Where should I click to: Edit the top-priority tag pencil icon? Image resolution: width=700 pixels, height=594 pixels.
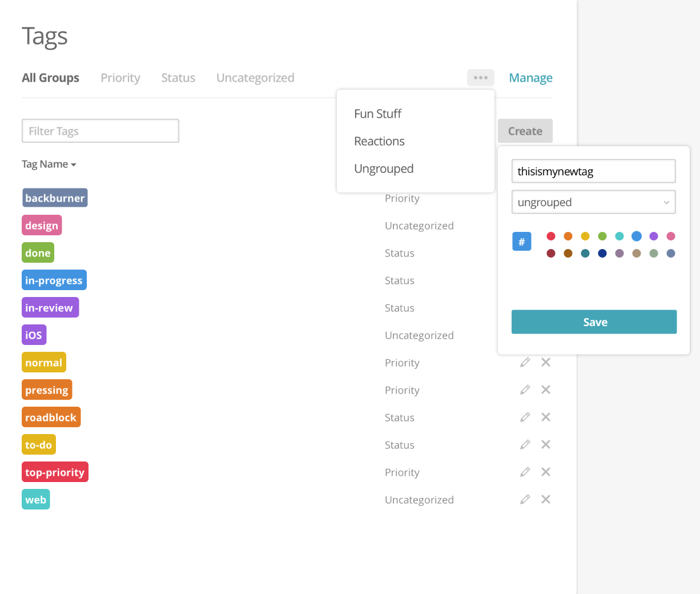pyautogui.click(x=525, y=472)
